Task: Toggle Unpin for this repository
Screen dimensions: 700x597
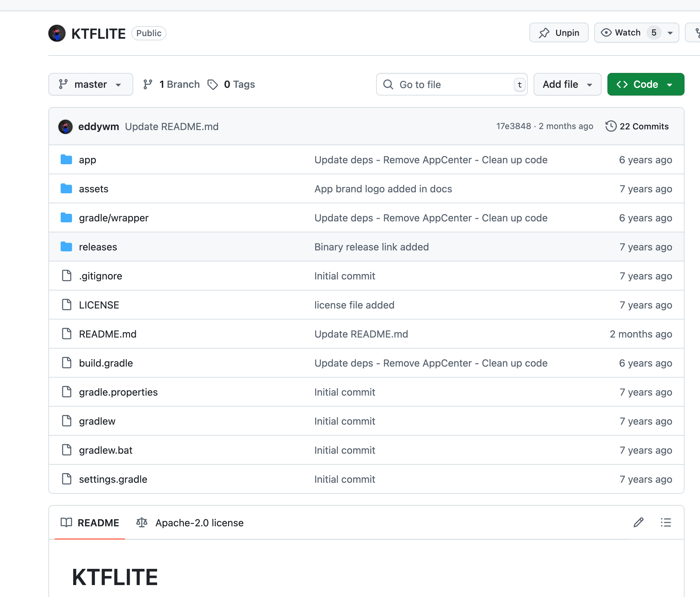Action: pyautogui.click(x=559, y=33)
